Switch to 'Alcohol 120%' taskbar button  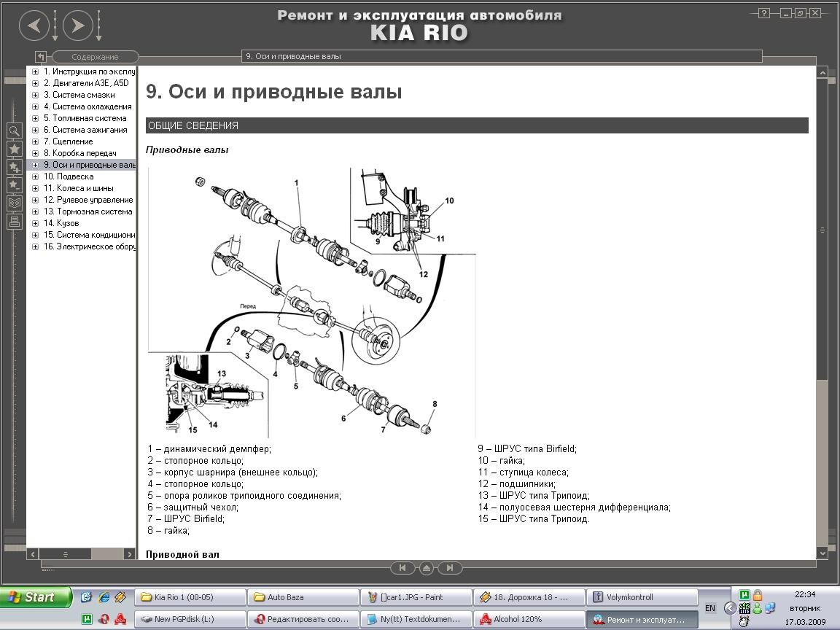click(x=529, y=619)
